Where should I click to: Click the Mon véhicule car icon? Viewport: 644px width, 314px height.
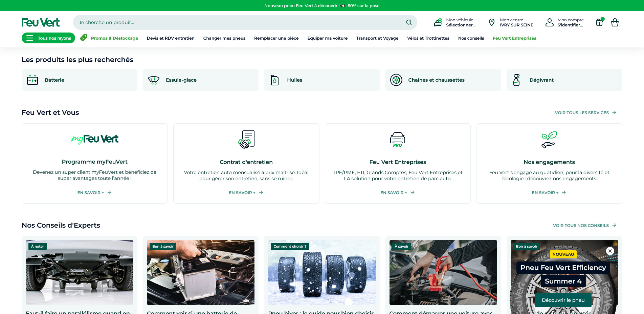pyautogui.click(x=438, y=22)
